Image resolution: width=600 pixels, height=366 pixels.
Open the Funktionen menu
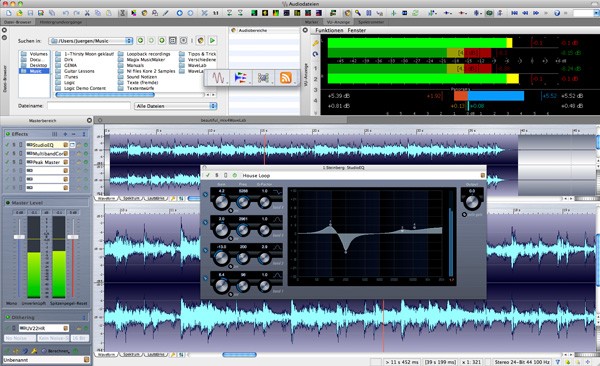[329, 30]
